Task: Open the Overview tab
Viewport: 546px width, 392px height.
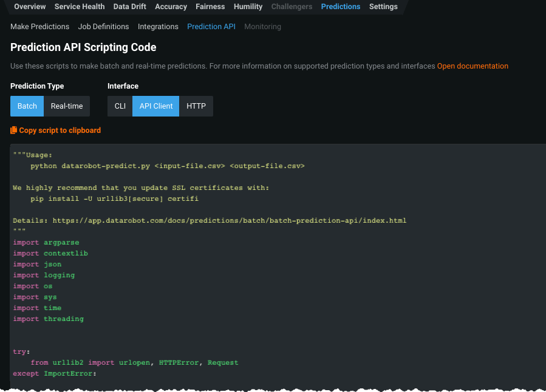Action: pos(30,7)
